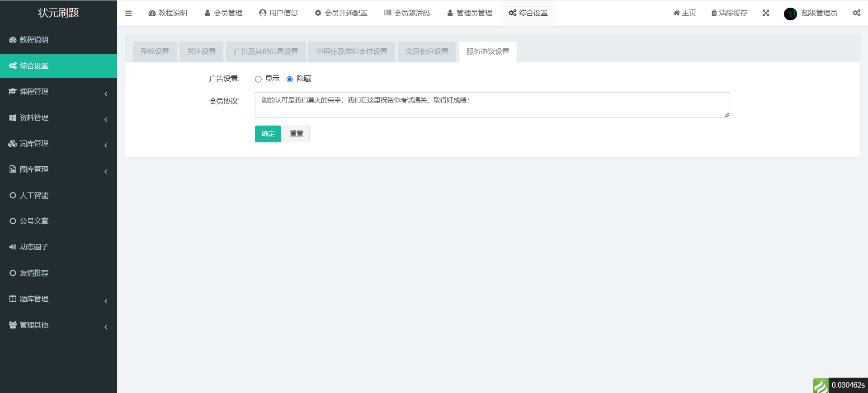
Task: Click the users icon beside 管理其他
Action: tap(13, 325)
